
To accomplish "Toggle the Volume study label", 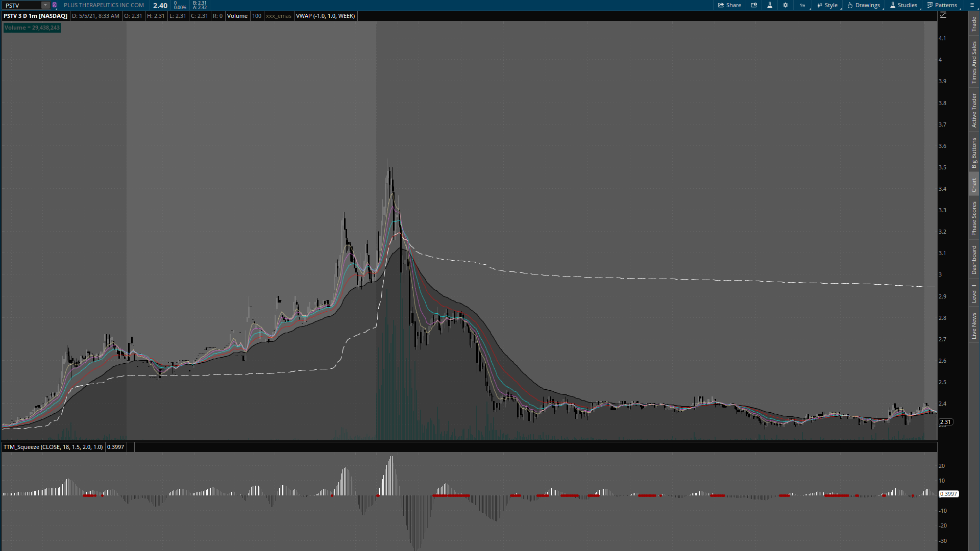I will point(237,16).
